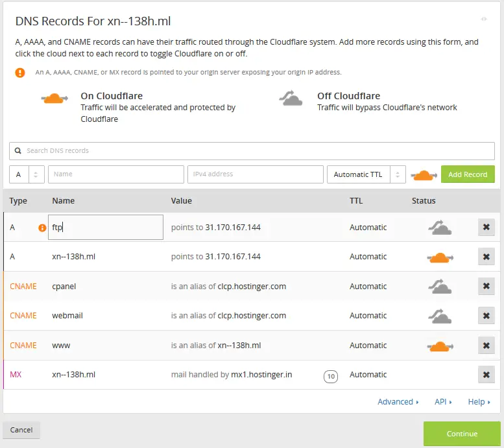Toggle Cloudflare cloud for webmail record
Screen dimensions: 504x448
click(440, 316)
